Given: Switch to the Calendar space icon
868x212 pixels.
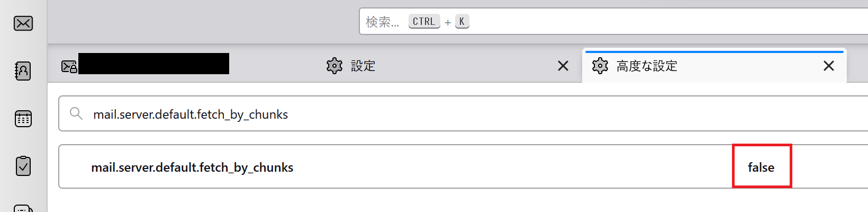Looking at the screenshot, I should (23, 119).
